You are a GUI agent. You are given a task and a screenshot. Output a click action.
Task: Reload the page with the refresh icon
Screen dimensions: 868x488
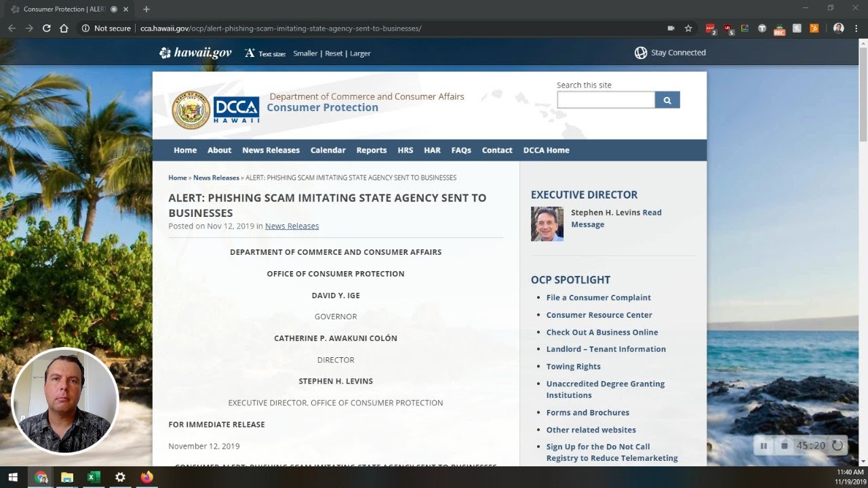coord(47,28)
